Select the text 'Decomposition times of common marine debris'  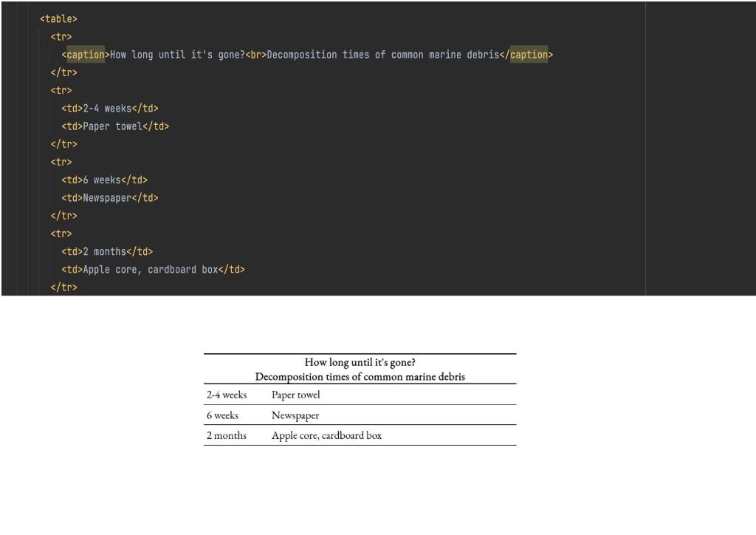pyautogui.click(x=384, y=54)
